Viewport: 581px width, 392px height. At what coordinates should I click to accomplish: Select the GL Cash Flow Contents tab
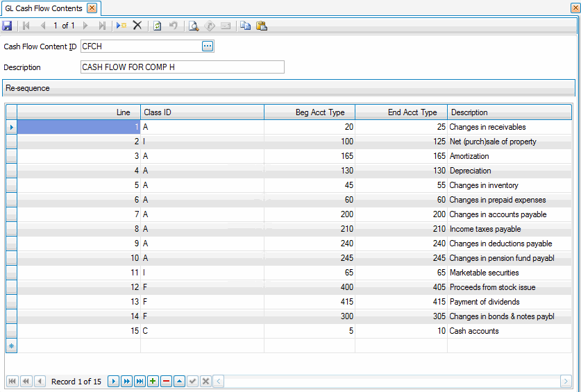[43, 8]
